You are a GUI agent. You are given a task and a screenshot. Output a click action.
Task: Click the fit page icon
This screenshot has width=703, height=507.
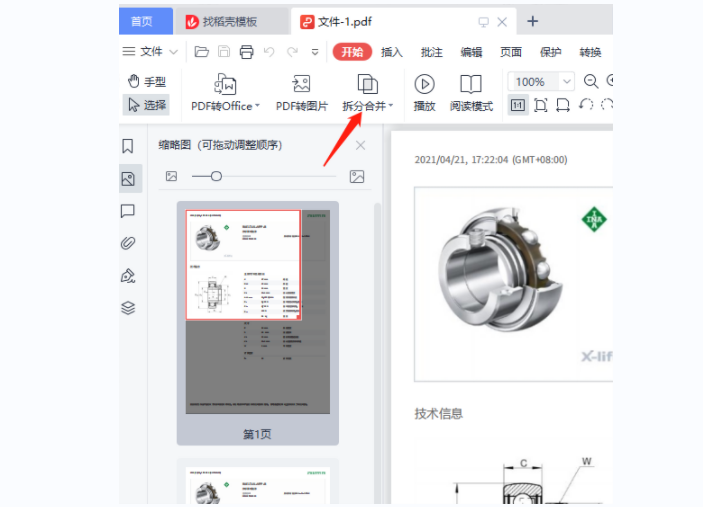pyautogui.click(x=541, y=105)
